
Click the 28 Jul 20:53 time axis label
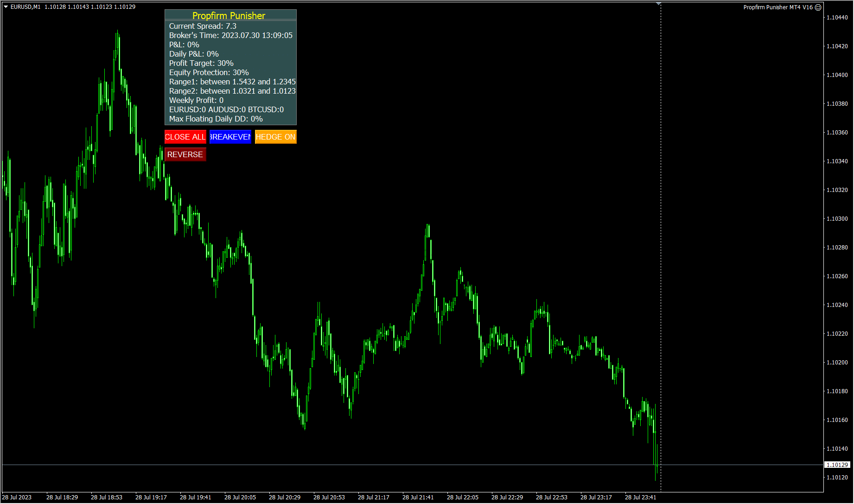click(x=329, y=497)
